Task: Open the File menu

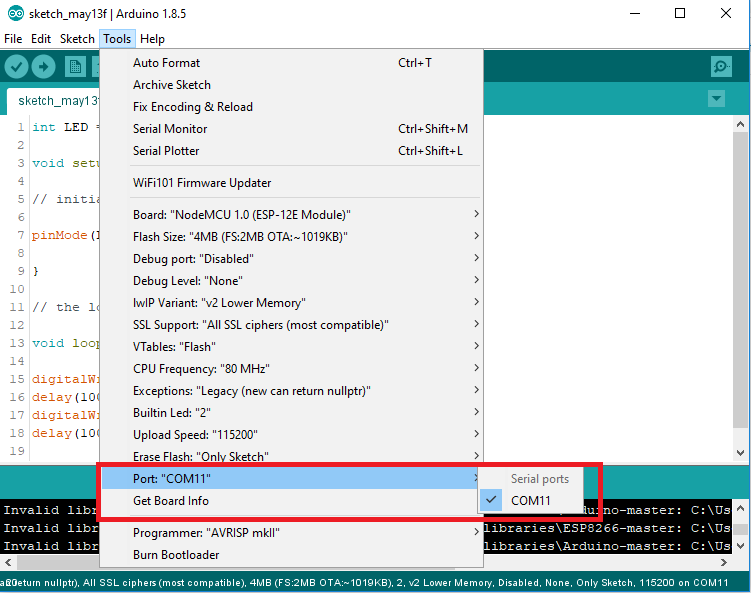Action: pos(13,39)
